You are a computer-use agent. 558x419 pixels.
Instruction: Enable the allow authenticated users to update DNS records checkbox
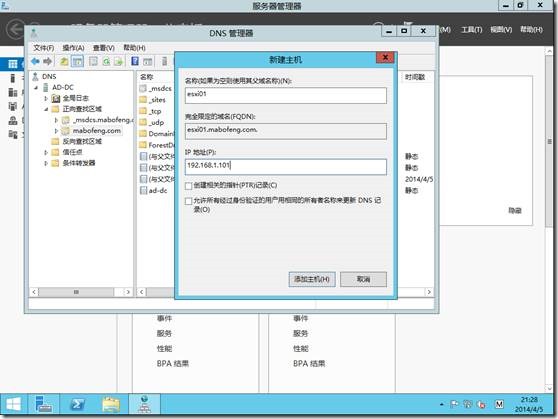(189, 201)
